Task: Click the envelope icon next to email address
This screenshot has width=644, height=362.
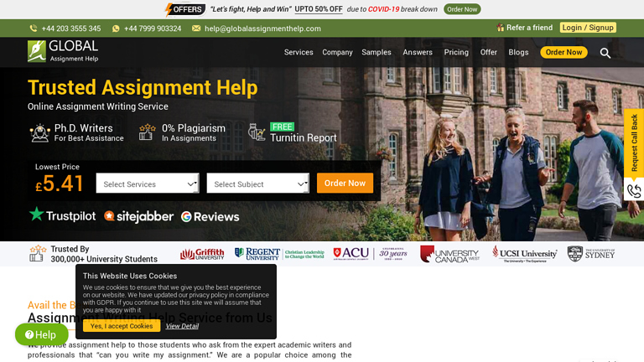Action: (x=196, y=28)
